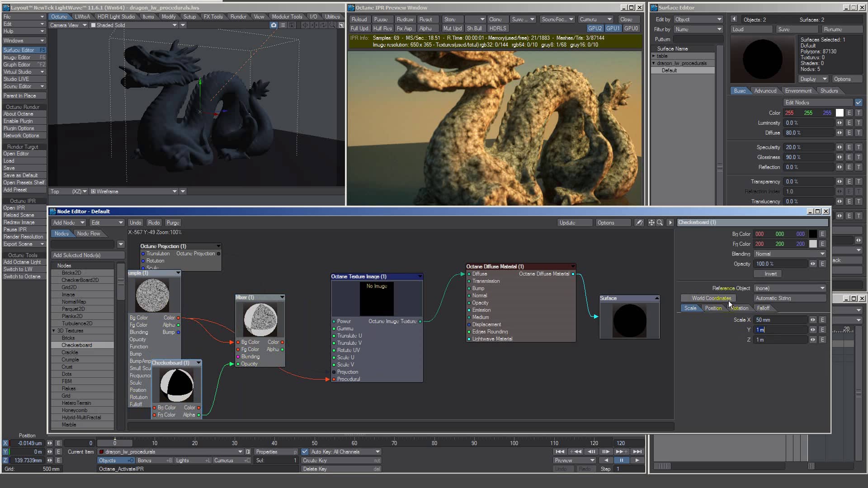Toggle Auto Key: All Channels checkbox

pyautogui.click(x=305, y=451)
